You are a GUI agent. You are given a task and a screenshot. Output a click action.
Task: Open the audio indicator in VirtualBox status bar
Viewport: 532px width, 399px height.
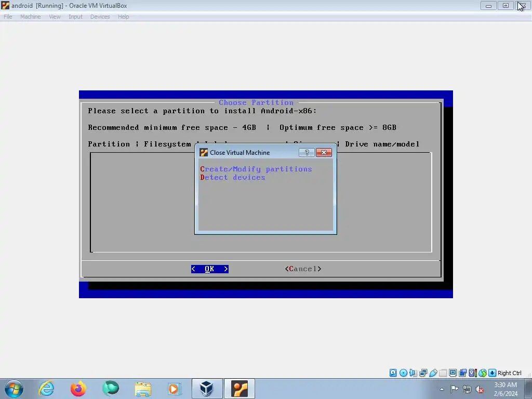413,373
